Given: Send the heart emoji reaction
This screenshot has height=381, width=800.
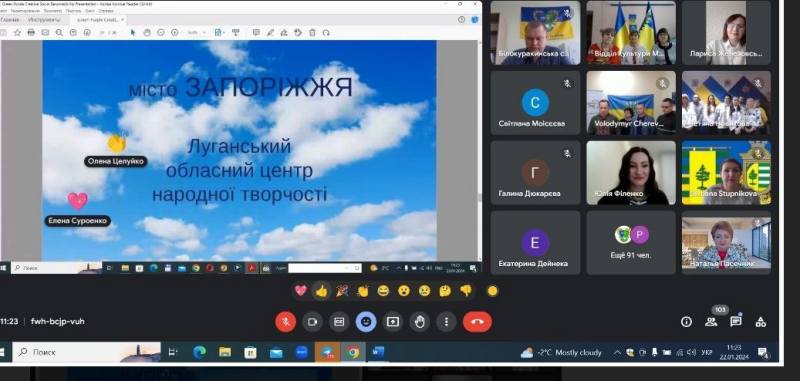Looking at the screenshot, I should tap(301, 291).
